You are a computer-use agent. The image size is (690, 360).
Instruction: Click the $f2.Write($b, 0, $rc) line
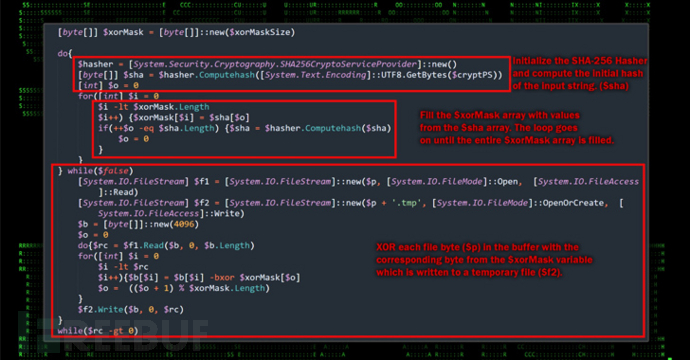(x=131, y=309)
